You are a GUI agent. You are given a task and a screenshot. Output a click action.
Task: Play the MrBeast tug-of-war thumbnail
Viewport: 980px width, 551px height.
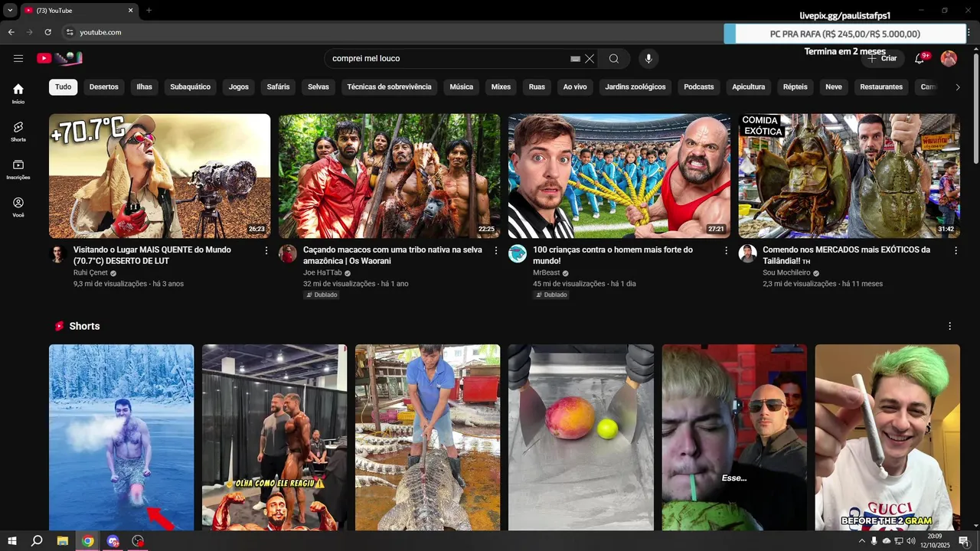(x=619, y=176)
